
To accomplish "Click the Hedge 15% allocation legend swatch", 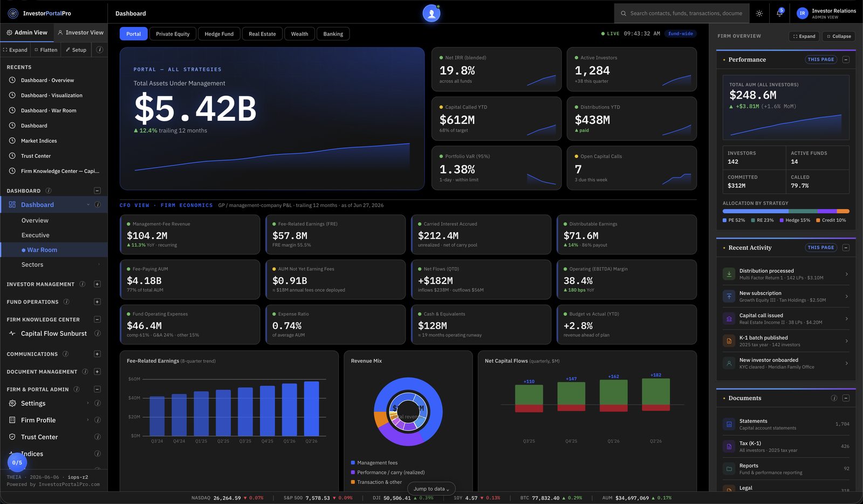I will 782,220.
